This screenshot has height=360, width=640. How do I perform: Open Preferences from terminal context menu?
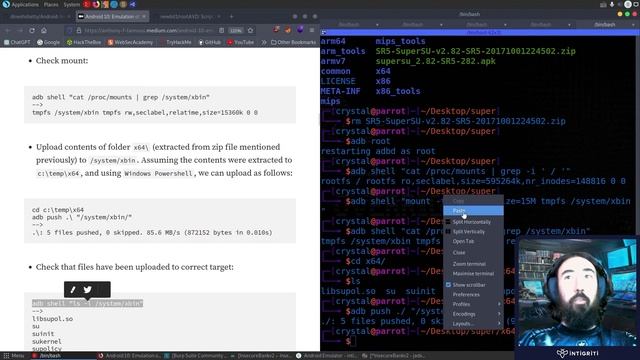coord(473,294)
